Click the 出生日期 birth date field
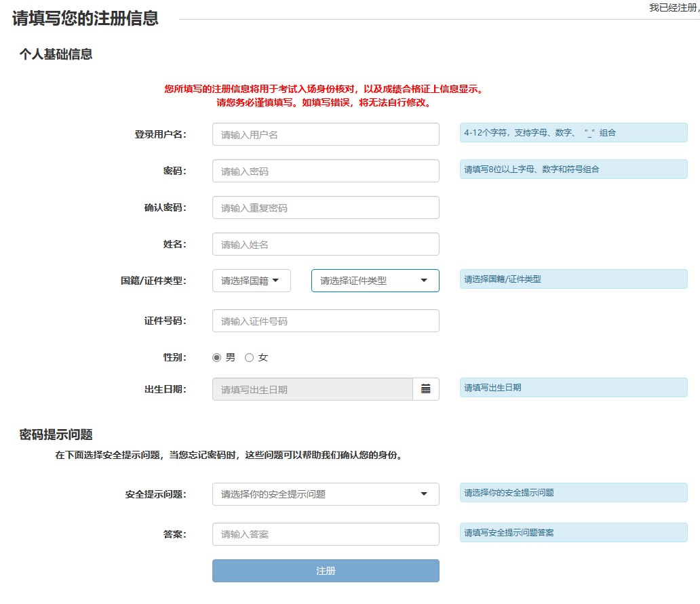The height and width of the screenshot is (604, 700). (312, 389)
